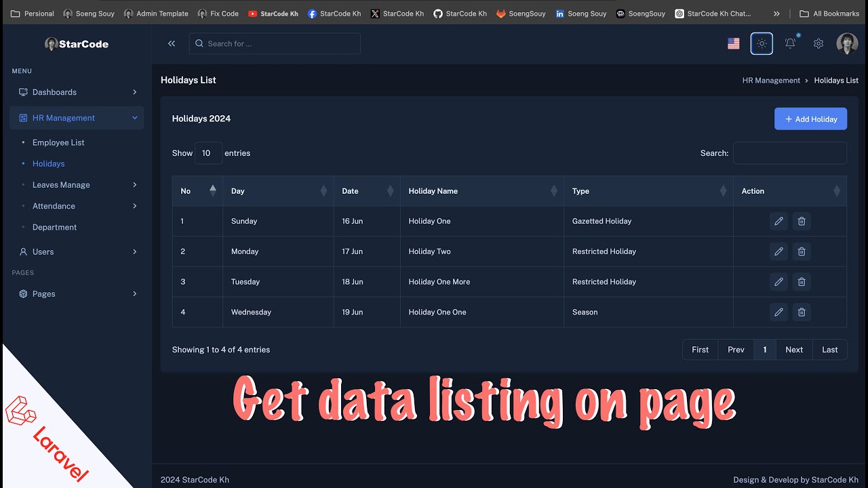The height and width of the screenshot is (488, 868).
Task: Open StarCode Kh Facebook bookmark
Action: click(334, 14)
